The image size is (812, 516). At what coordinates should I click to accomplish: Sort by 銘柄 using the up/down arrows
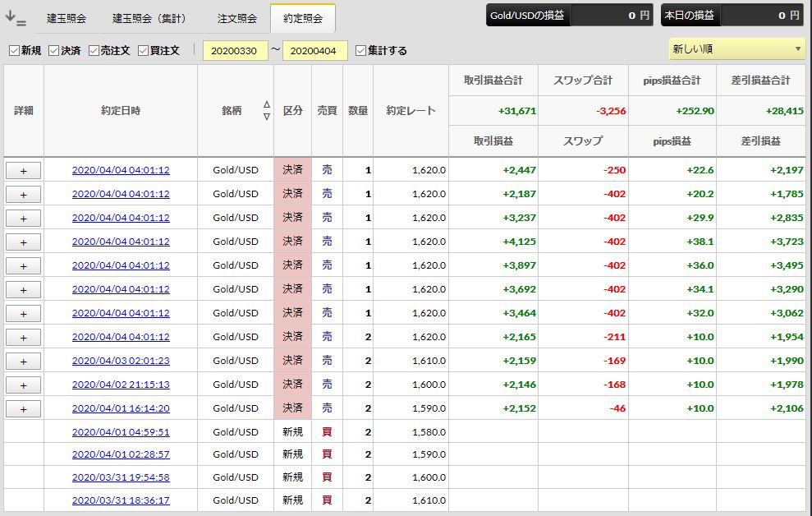[267, 110]
